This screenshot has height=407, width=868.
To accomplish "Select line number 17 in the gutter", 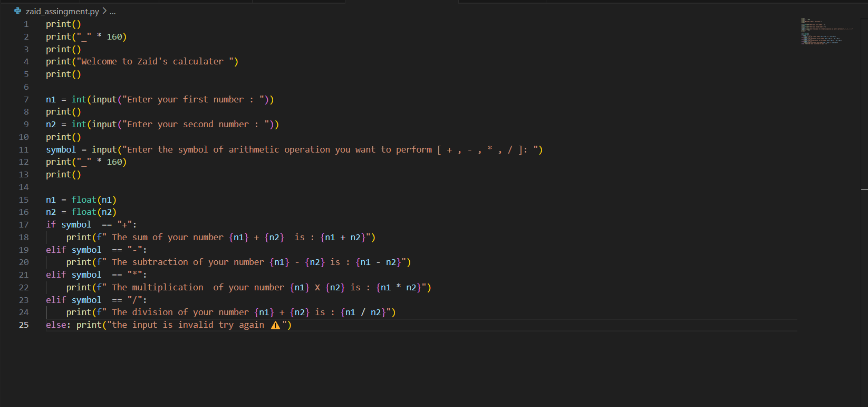I will pos(24,225).
